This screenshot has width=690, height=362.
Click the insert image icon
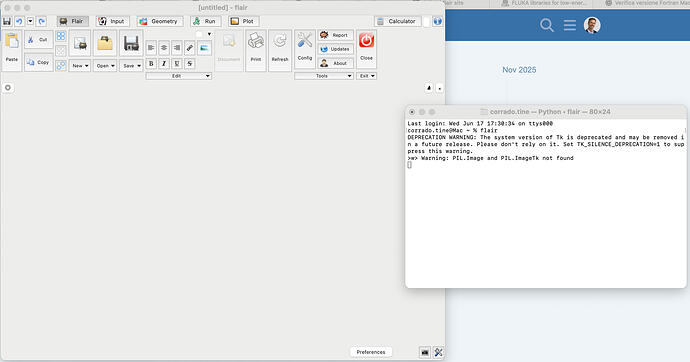click(x=204, y=48)
